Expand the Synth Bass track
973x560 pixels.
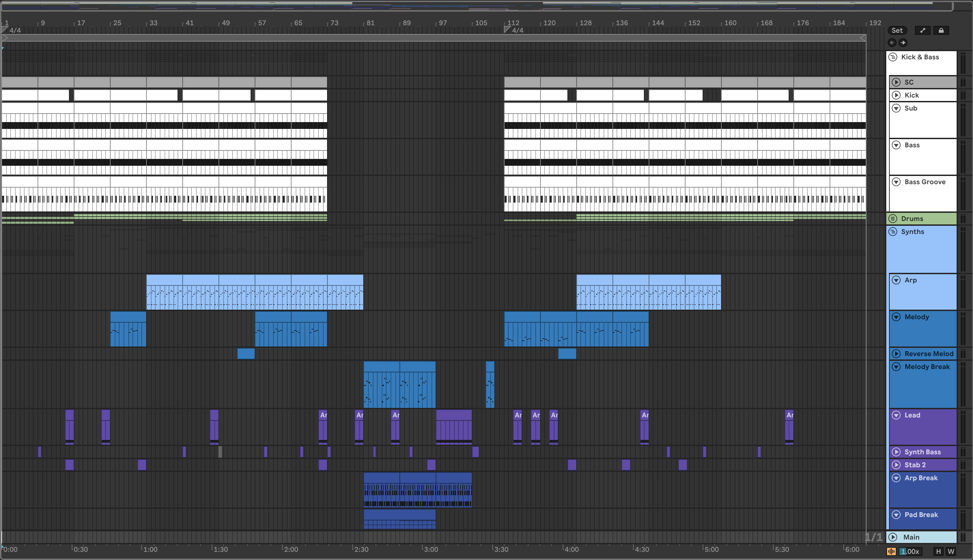897,452
